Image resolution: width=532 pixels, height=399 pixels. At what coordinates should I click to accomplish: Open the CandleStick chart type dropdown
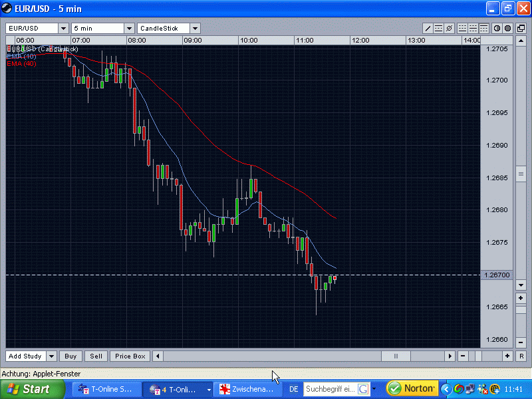(195, 29)
